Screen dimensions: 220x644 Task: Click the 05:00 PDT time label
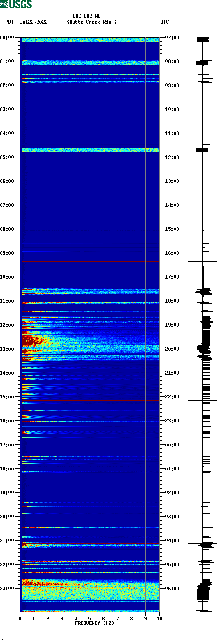pyautogui.click(x=7, y=157)
